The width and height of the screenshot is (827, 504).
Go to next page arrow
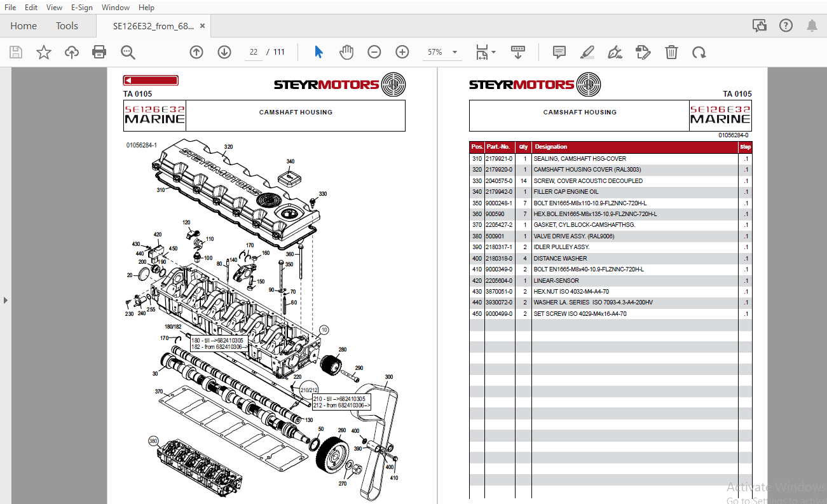click(x=224, y=52)
